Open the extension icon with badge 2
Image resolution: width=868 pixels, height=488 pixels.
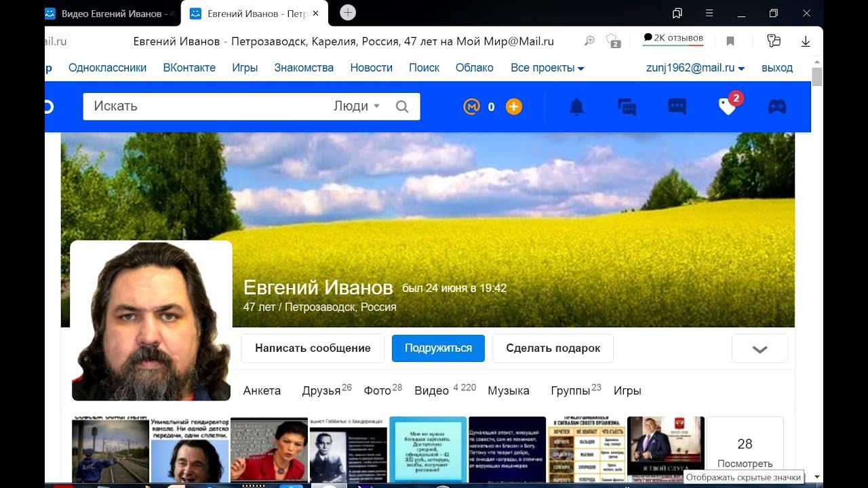click(613, 41)
